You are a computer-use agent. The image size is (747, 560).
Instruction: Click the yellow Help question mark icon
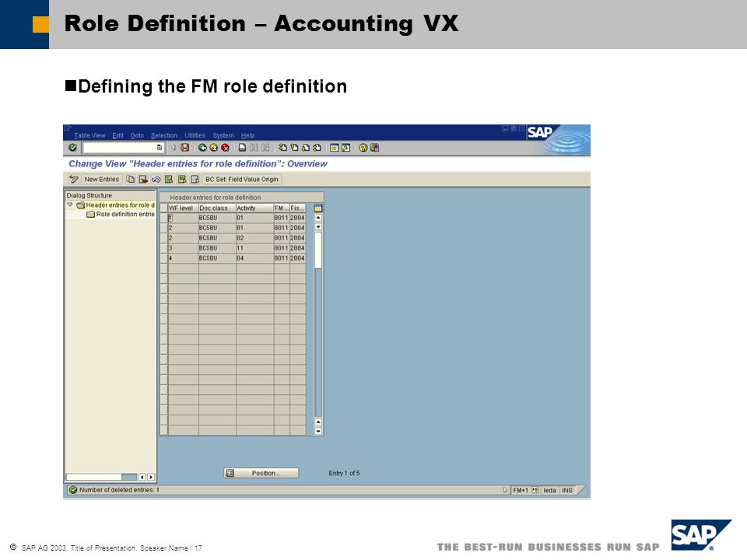click(363, 148)
